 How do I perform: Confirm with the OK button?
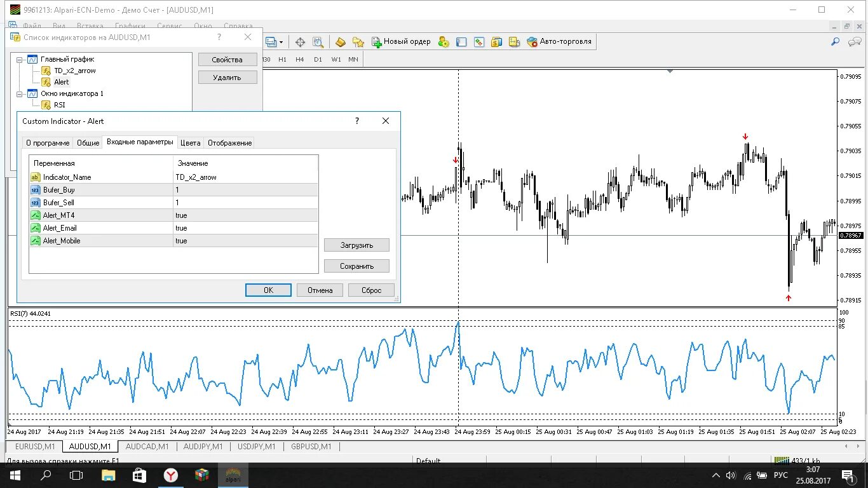268,290
